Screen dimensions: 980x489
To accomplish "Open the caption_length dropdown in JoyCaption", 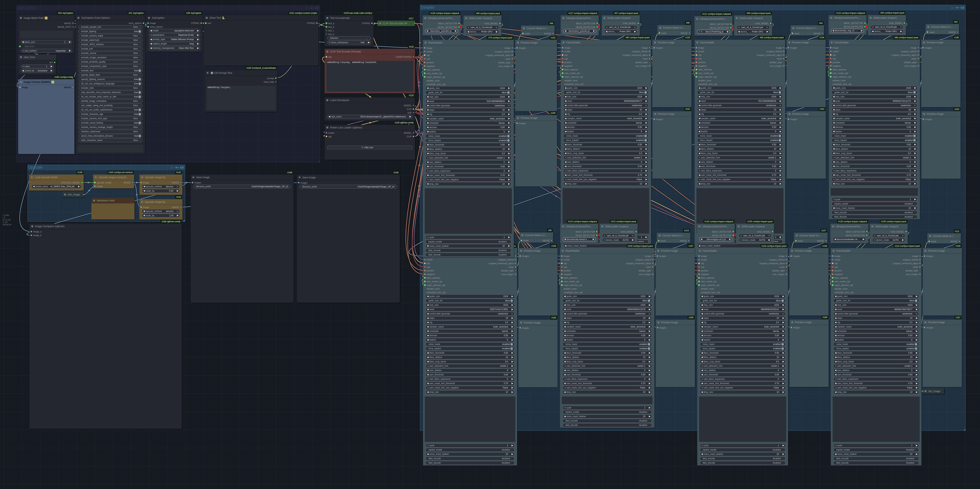I will coord(175,44).
